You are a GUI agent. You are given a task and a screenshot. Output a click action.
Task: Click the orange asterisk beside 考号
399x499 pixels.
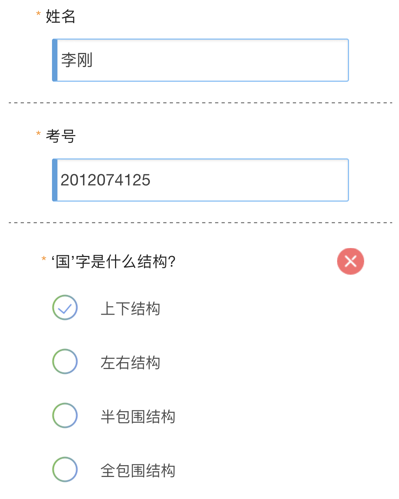coord(38,133)
